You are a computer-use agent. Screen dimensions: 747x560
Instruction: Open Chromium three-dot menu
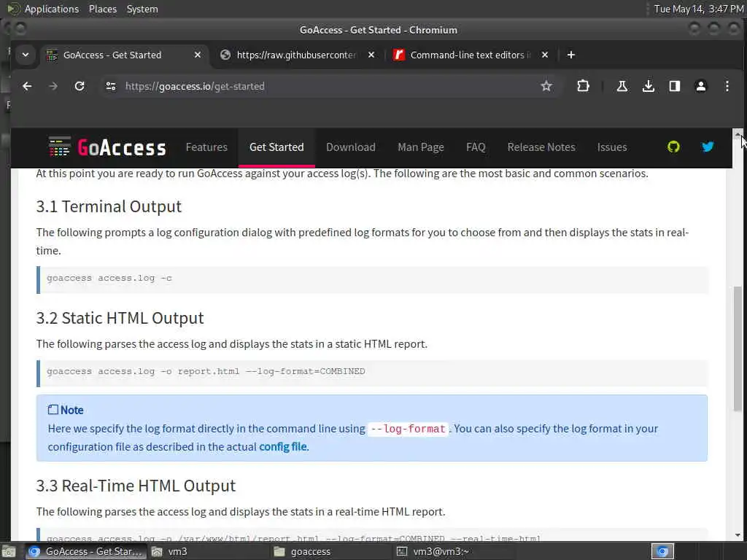pos(727,86)
